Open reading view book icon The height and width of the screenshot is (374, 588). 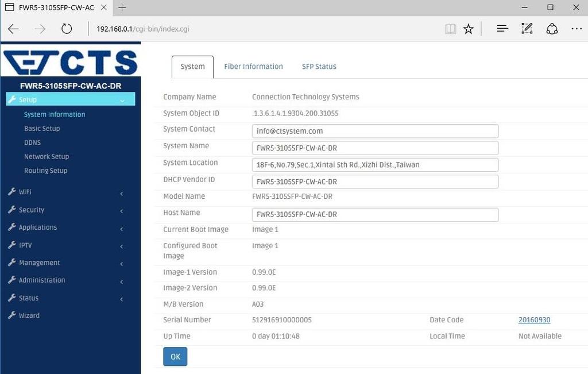[x=450, y=29]
